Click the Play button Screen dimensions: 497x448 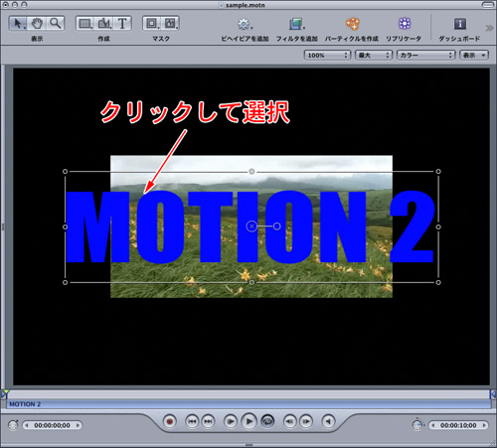[x=248, y=421]
